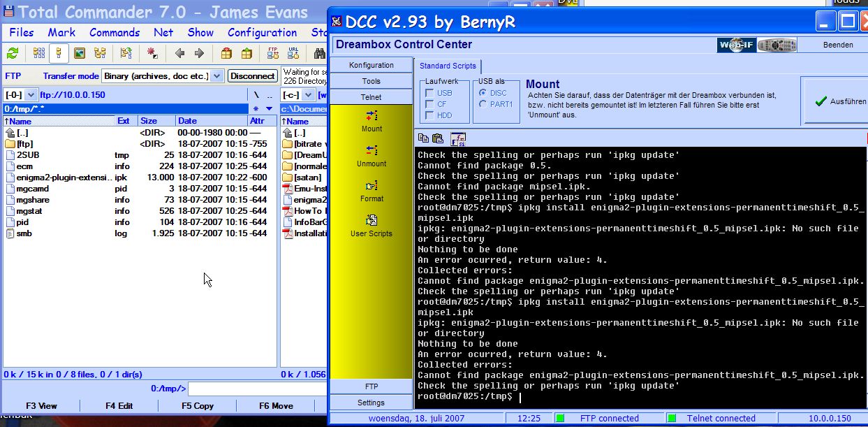This screenshot has width=868, height=427.
Task: Sort left panel by Date column
Action: tap(212, 121)
